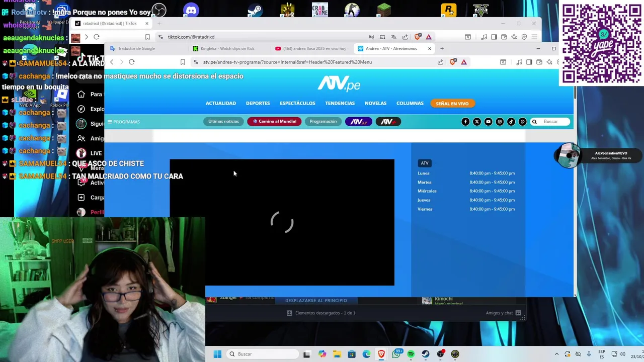Image resolution: width=644 pixels, height=362 pixels.
Task: Go back in the ATV browser window
Action: click(112, 62)
